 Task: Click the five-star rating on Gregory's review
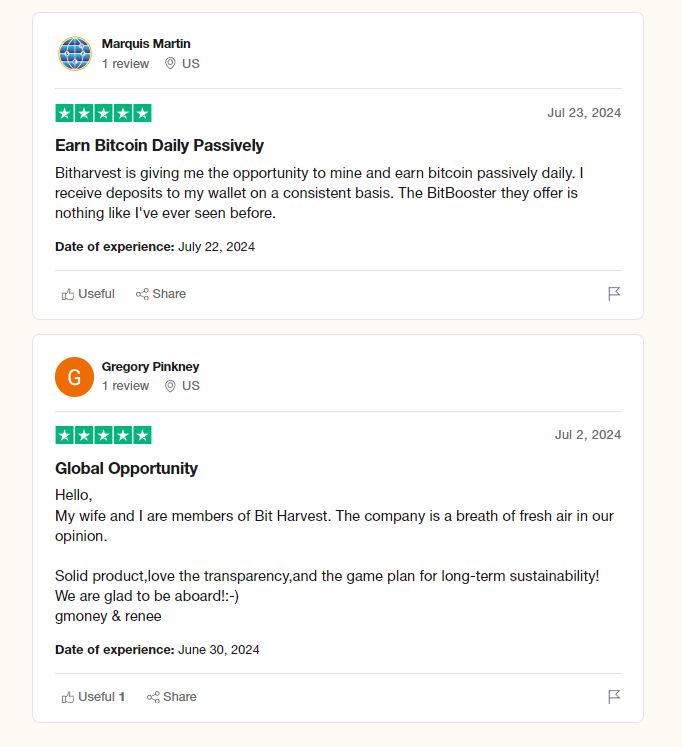click(x=103, y=435)
